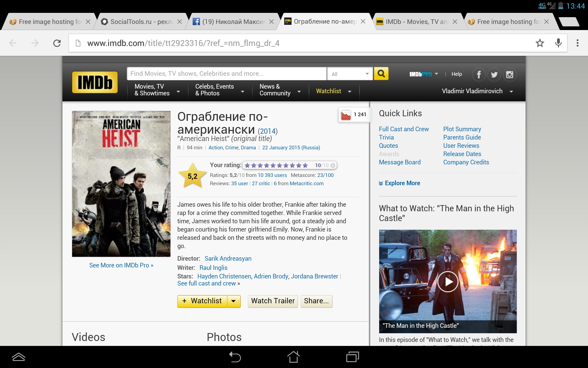Open Parents Guide quick link
Screen dimensions: 588x368
pos(462,137)
